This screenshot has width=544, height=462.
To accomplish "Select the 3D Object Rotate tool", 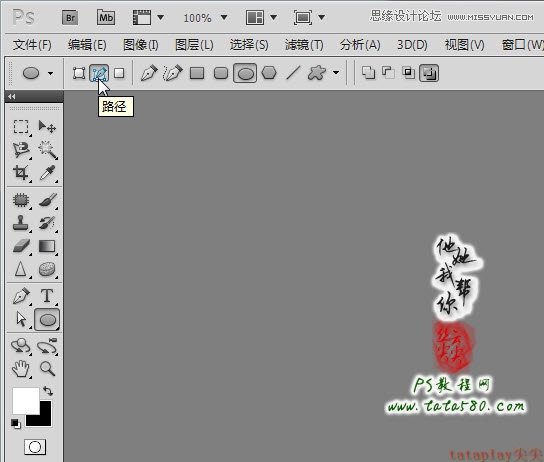I will [21, 346].
